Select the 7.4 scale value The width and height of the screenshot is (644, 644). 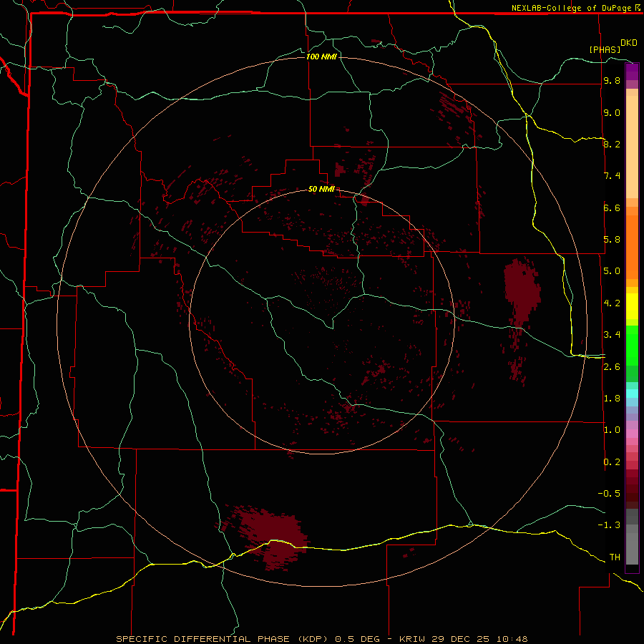pyautogui.click(x=612, y=176)
